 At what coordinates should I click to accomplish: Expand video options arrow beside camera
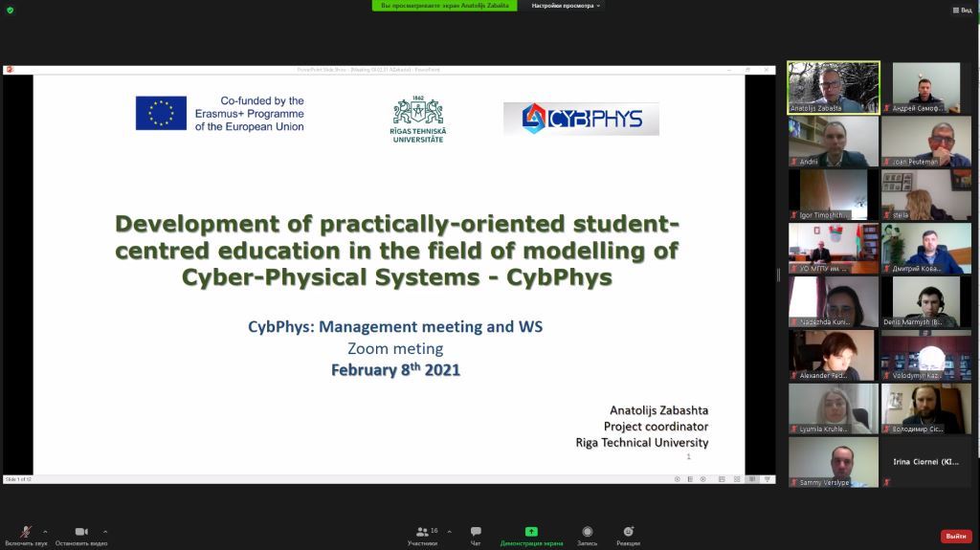point(105,531)
